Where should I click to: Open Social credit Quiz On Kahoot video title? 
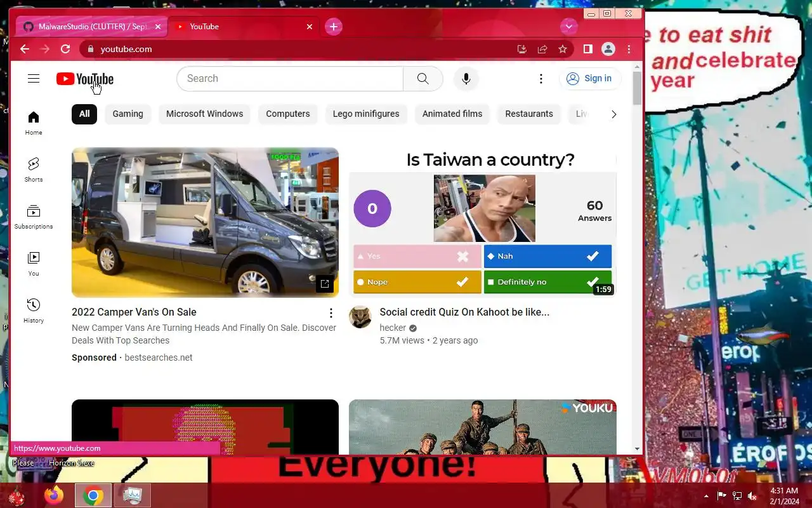point(464,312)
